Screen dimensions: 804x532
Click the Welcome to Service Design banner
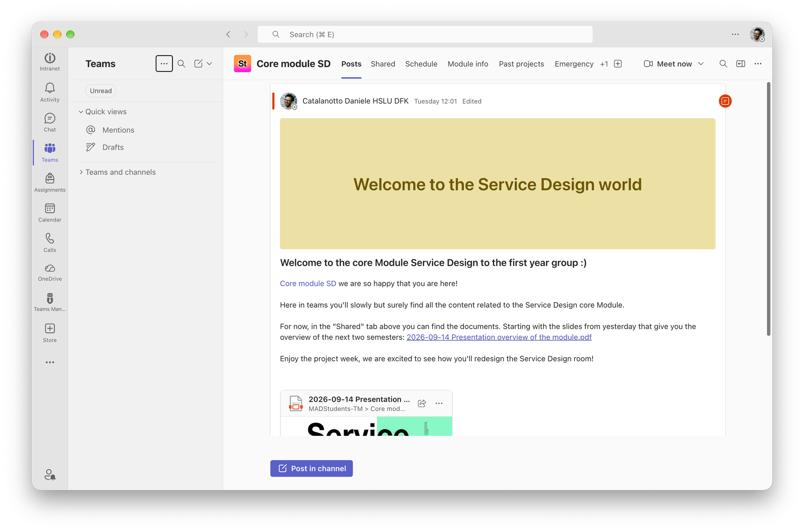[498, 184]
